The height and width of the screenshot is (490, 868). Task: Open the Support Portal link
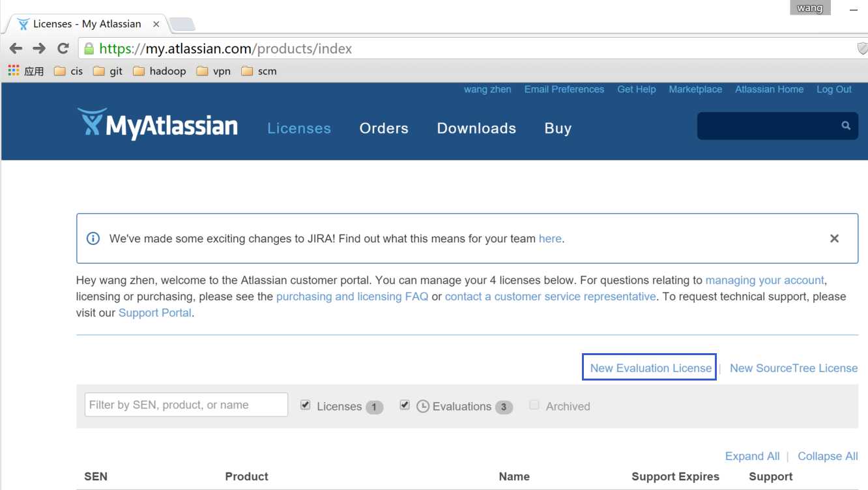(155, 313)
